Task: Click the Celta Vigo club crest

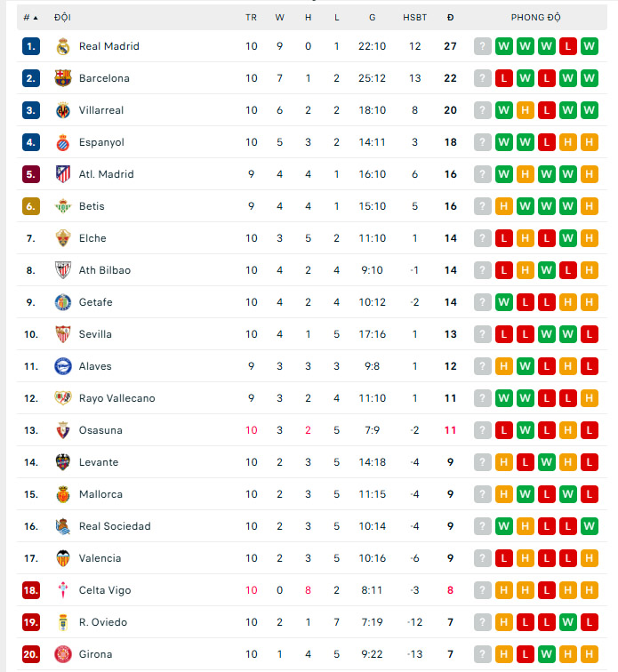Action: [x=62, y=590]
